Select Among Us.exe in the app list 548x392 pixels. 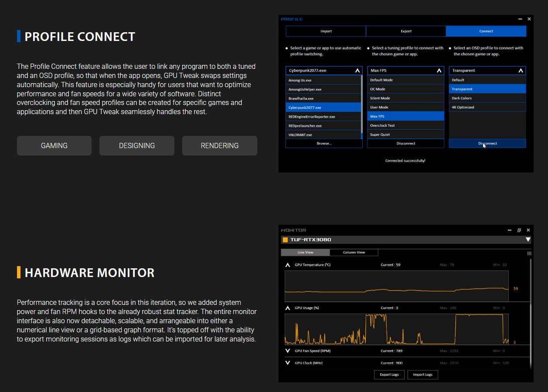pyautogui.click(x=323, y=80)
